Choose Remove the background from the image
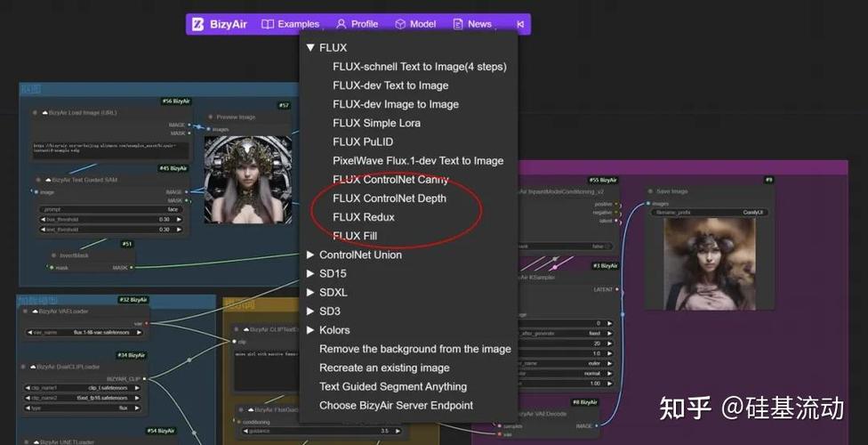Screen dimensions: 868x445 415,349
